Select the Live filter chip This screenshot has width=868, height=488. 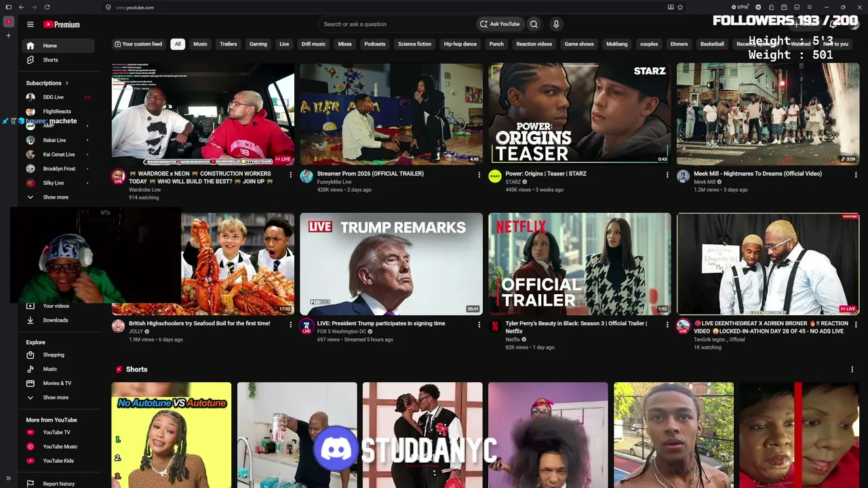pos(284,44)
